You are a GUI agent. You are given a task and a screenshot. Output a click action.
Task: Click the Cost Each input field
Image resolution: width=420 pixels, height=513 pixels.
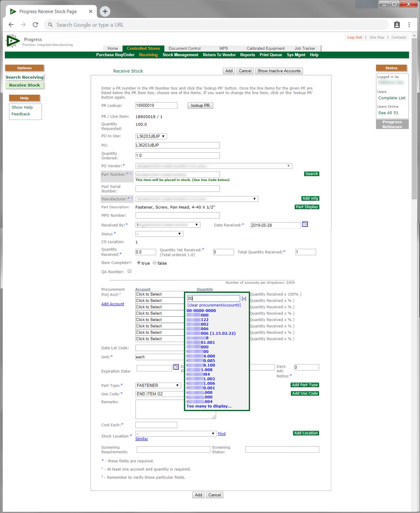point(156,425)
